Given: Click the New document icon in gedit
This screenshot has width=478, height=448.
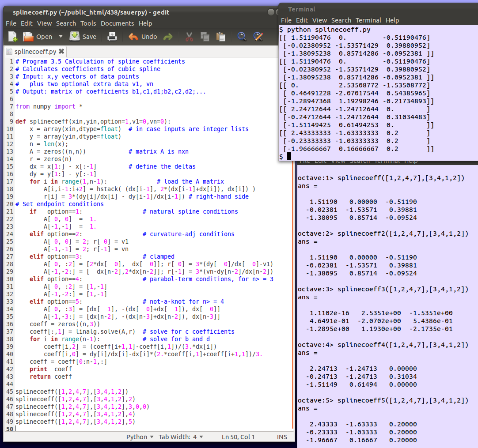Looking at the screenshot, I should point(13,37).
